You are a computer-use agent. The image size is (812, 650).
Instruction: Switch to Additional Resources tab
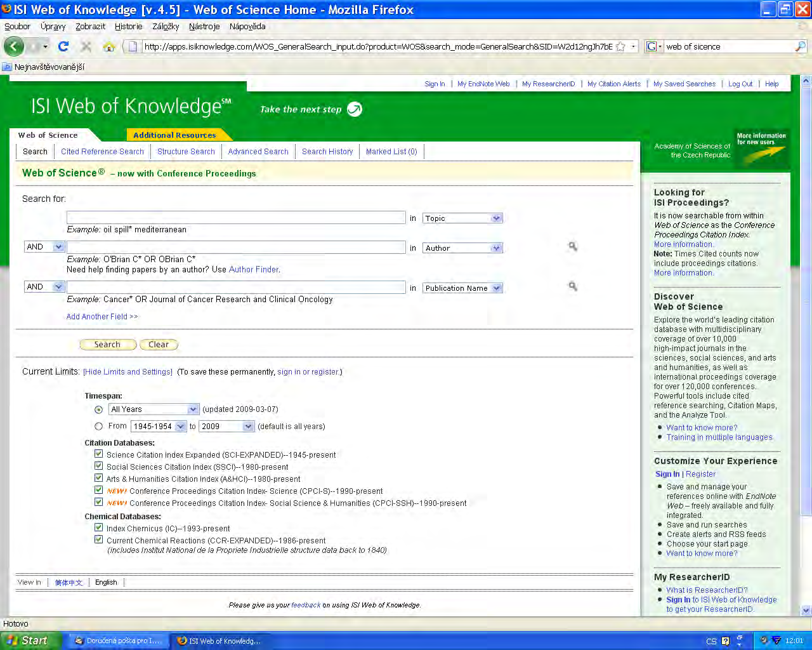click(x=174, y=135)
